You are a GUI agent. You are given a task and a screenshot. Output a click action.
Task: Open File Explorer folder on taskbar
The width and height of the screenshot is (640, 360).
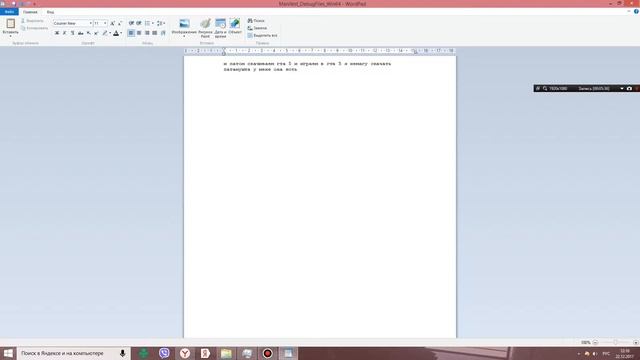[226, 353]
